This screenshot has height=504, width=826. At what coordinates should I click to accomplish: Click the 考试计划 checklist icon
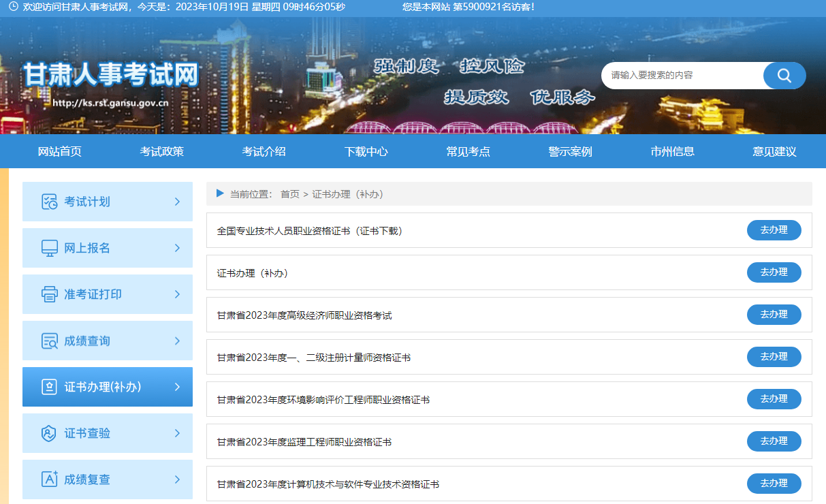[x=49, y=202]
